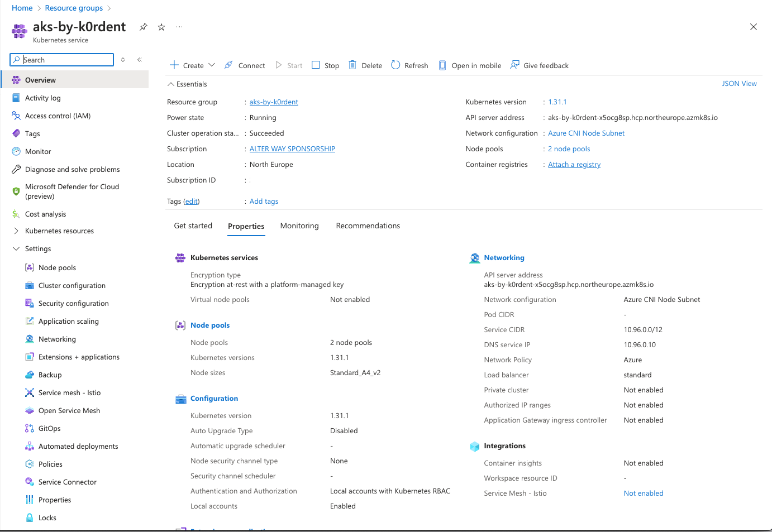Open the JSON View link
This screenshot has width=772, height=532.
(739, 84)
